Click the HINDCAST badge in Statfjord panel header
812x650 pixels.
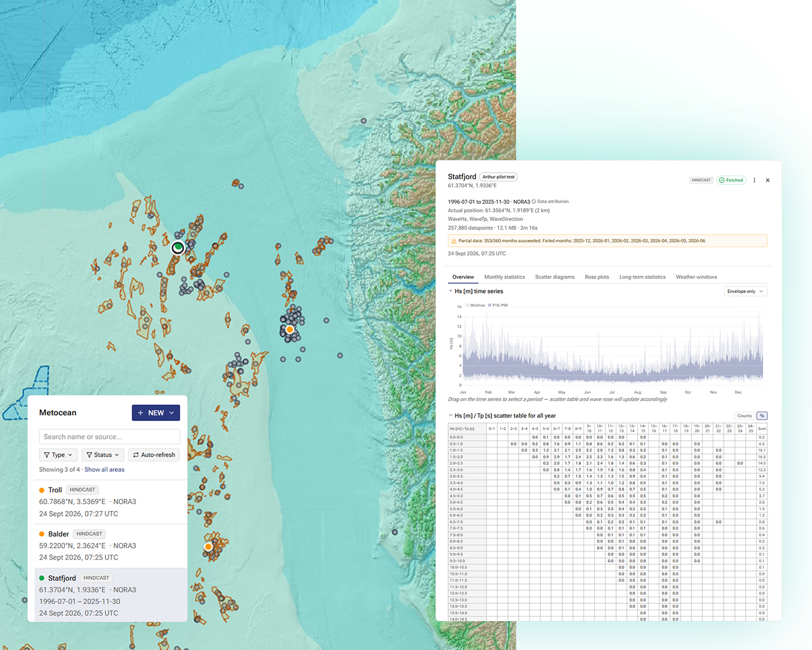tap(701, 180)
